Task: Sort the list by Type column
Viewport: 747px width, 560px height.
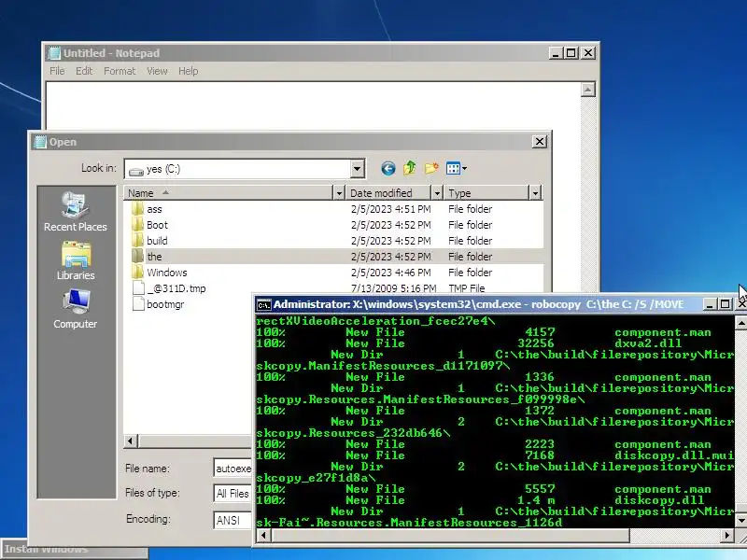Action: click(x=486, y=193)
